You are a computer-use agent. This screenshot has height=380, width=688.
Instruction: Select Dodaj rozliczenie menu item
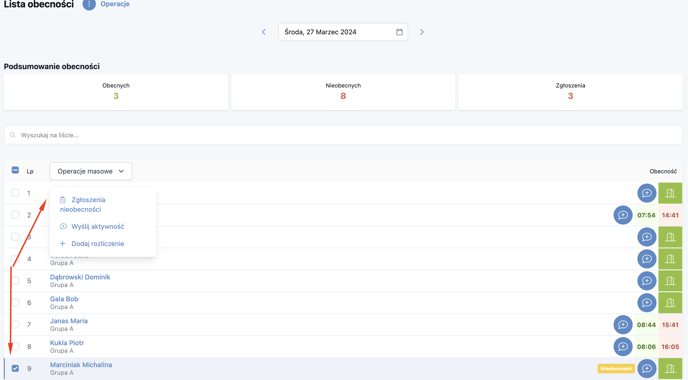92,244
